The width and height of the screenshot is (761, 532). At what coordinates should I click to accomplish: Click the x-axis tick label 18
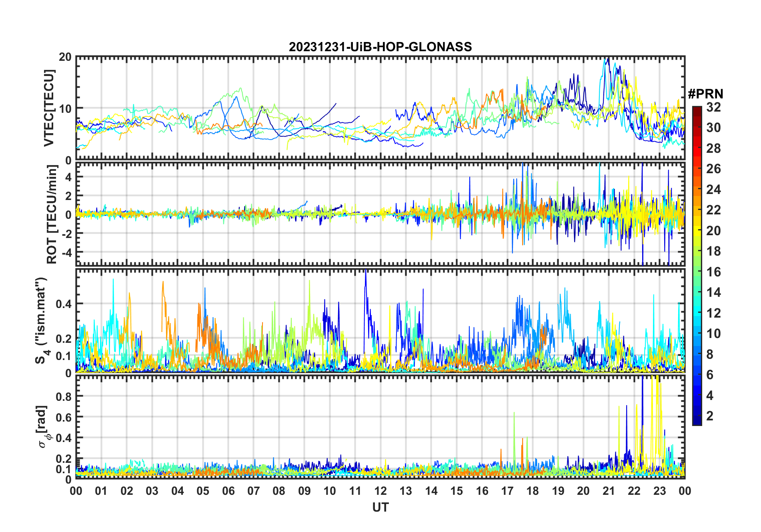click(x=533, y=491)
